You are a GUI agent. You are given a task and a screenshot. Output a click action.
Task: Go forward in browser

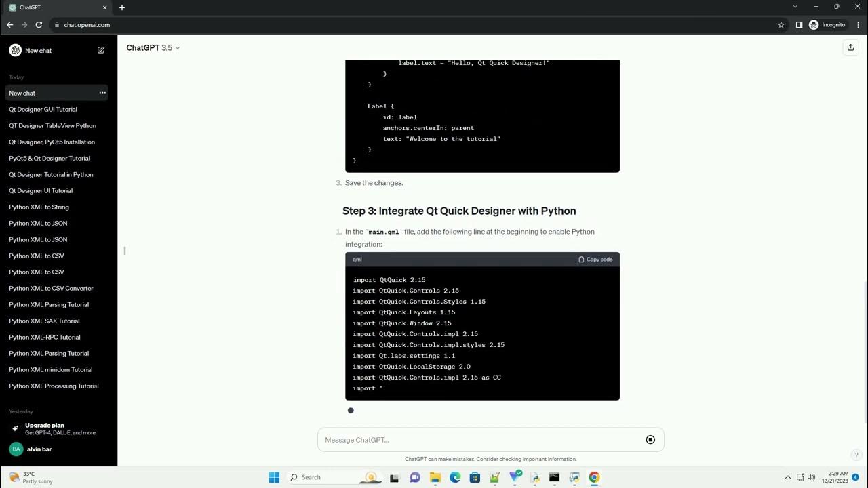24,25
